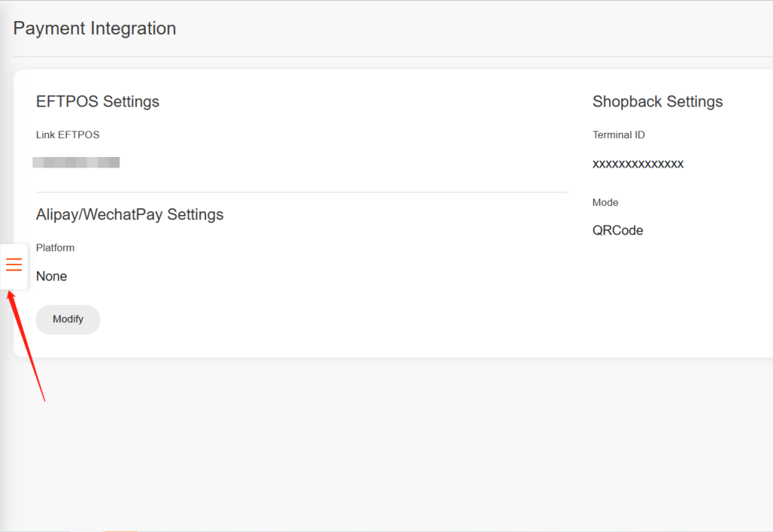773x532 pixels.
Task: Select the Shopback Settings heading
Action: coord(658,101)
